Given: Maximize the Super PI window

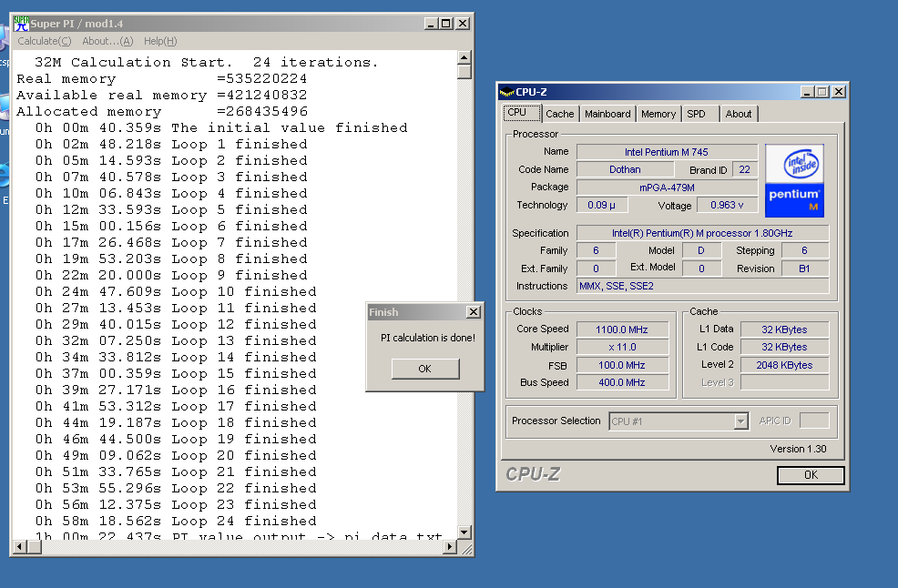Looking at the screenshot, I should [446, 24].
